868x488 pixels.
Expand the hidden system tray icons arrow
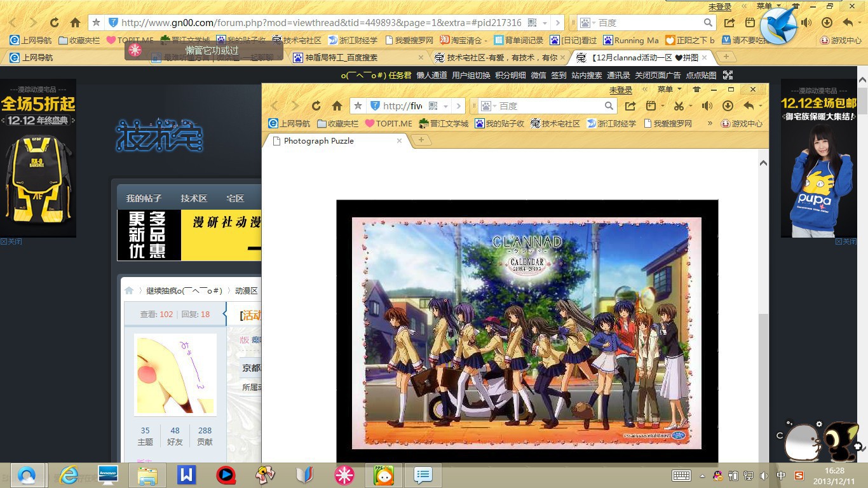click(702, 476)
